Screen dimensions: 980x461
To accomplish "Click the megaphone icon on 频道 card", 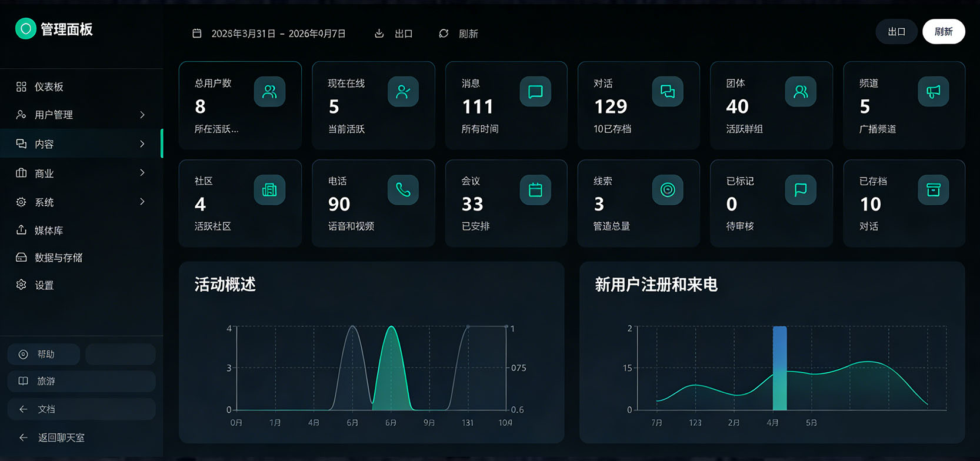I will (934, 92).
